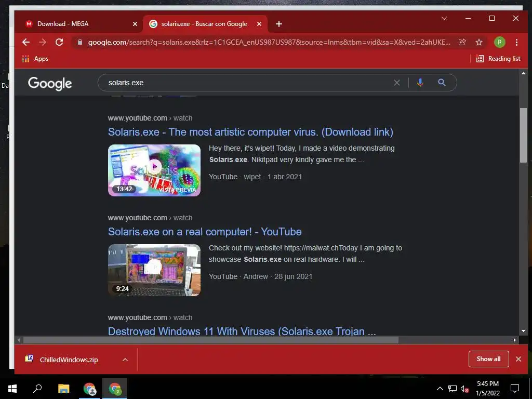Go back to the previous page

pos(26,42)
